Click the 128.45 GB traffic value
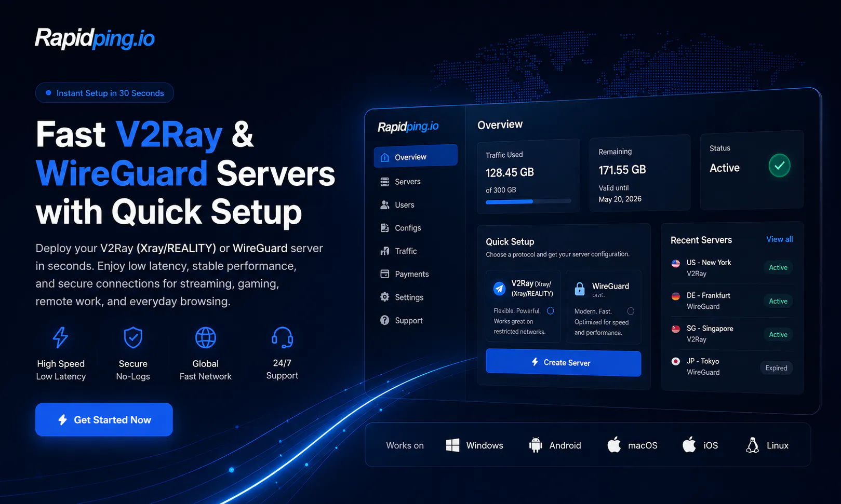Image resolution: width=841 pixels, height=504 pixels. (510, 172)
